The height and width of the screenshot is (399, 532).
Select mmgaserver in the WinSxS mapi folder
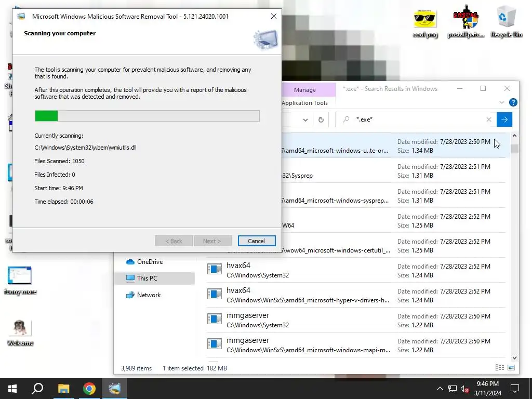coord(355,345)
